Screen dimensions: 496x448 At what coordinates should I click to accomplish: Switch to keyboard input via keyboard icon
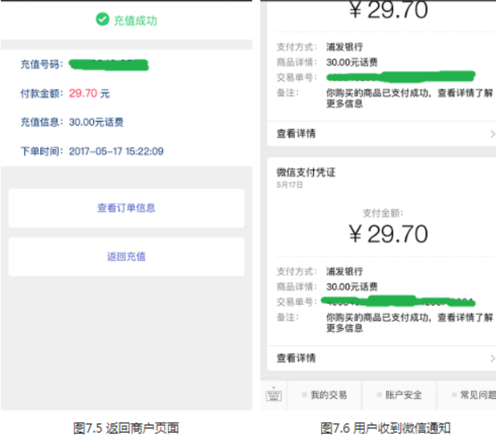click(x=274, y=395)
